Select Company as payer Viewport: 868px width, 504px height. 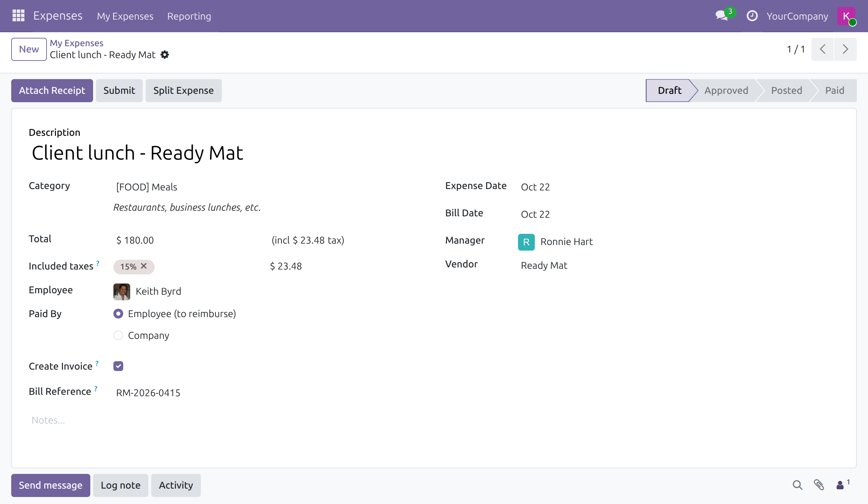[118, 335]
